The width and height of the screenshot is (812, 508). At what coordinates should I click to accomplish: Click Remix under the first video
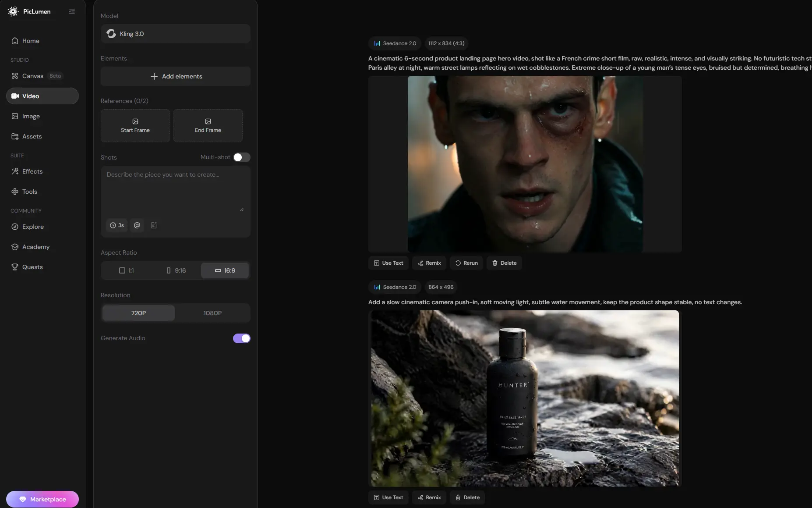[x=429, y=263]
